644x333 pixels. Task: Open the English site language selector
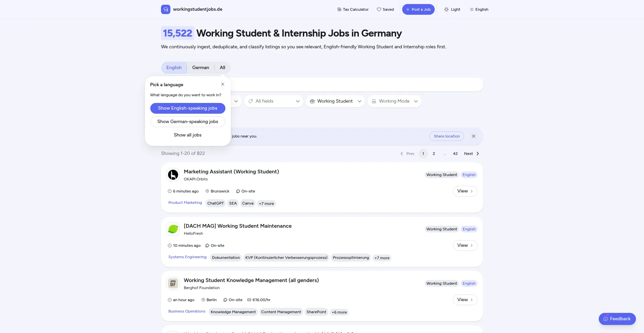(479, 9)
